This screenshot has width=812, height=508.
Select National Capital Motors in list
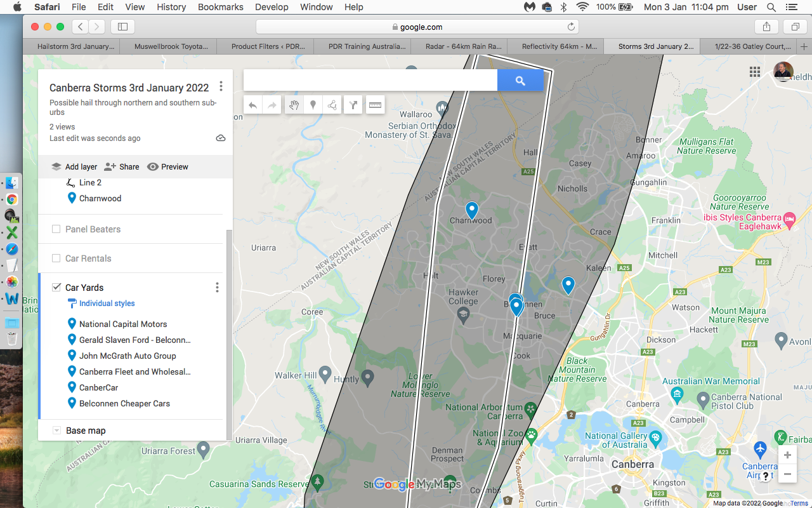point(123,324)
